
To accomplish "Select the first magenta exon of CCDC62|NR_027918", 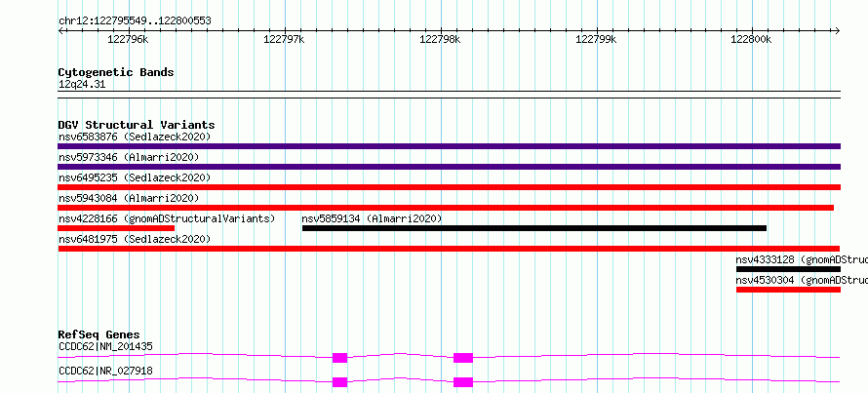I will coord(340,382).
